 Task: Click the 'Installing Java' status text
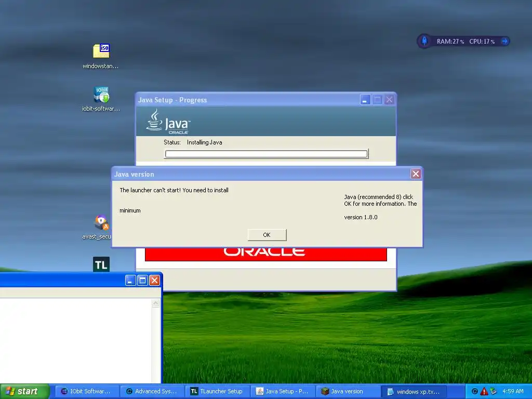204,142
